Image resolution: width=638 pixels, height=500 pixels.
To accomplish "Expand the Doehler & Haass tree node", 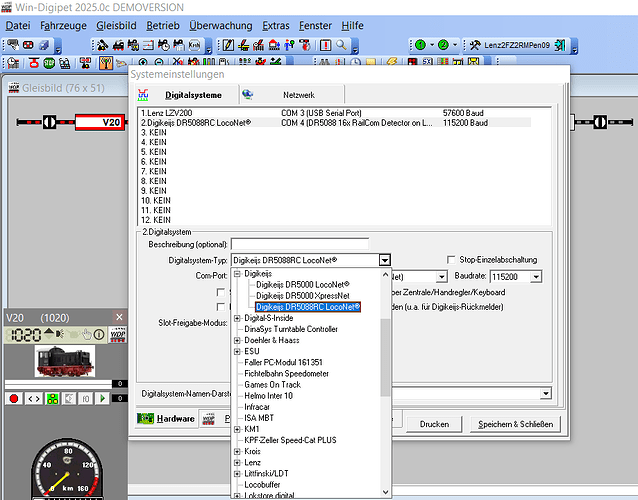I will coord(237,340).
